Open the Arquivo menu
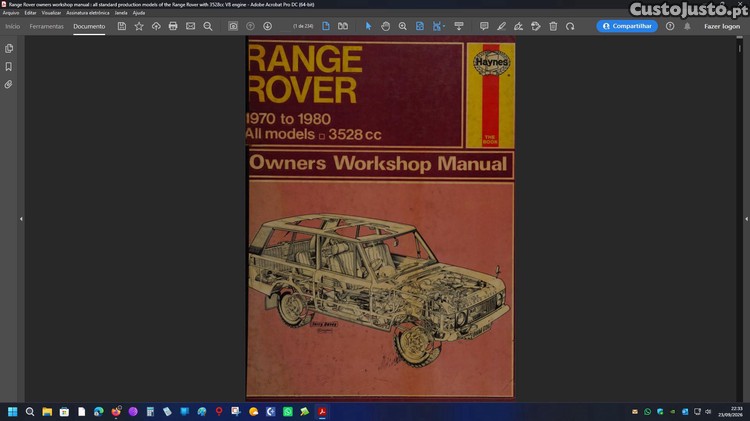This screenshot has width=750, height=421. (x=11, y=13)
